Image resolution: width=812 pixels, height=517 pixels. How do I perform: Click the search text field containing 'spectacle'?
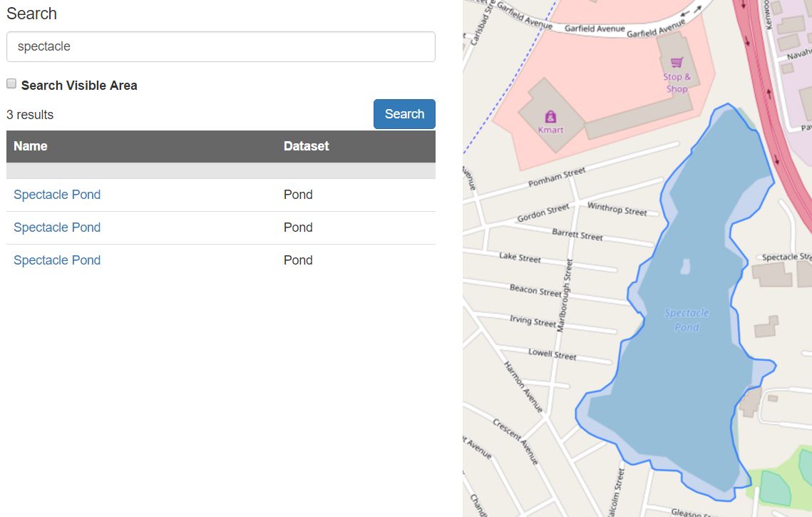pos(220,46)
